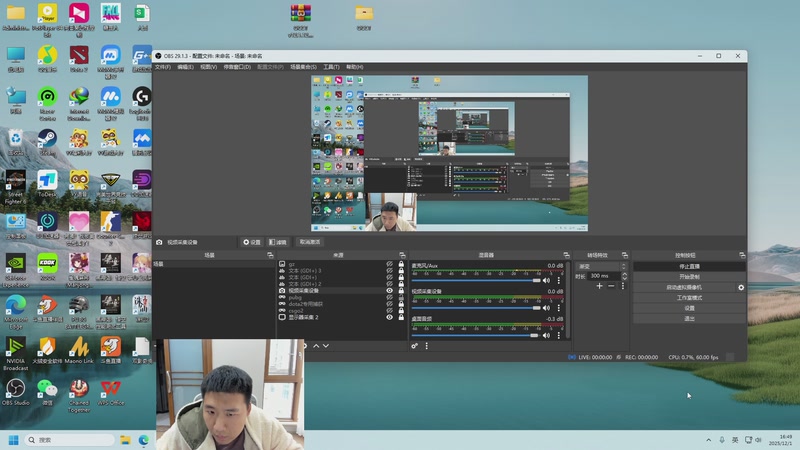The image size is (800, 450).
Task: Open the Docks menu in OBS
Action: coord(237,67)
